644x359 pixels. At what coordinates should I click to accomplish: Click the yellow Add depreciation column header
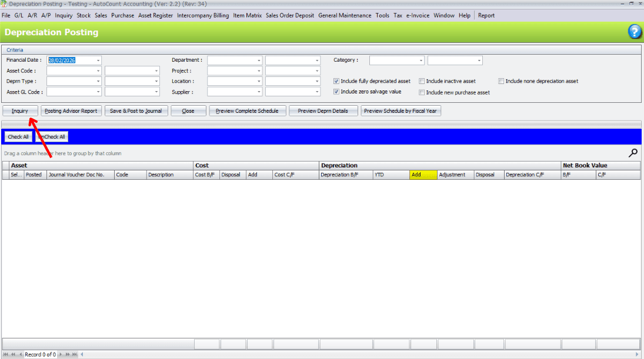click(423, 175)
